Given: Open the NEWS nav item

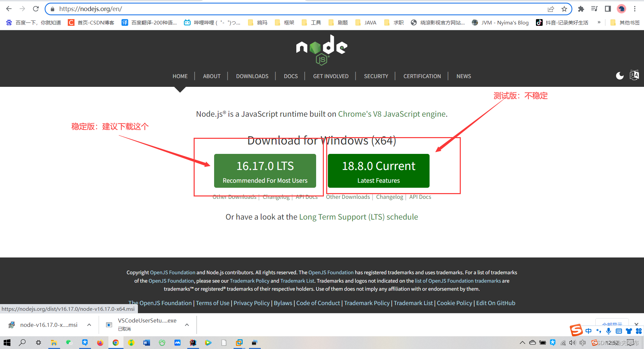Looking at the screenshot, I should 463,76.
